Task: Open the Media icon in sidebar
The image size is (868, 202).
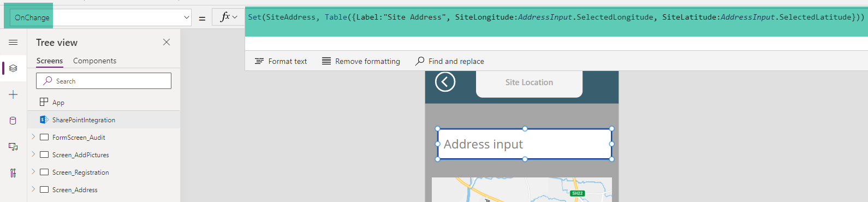Action: click(x=13, y=147)
